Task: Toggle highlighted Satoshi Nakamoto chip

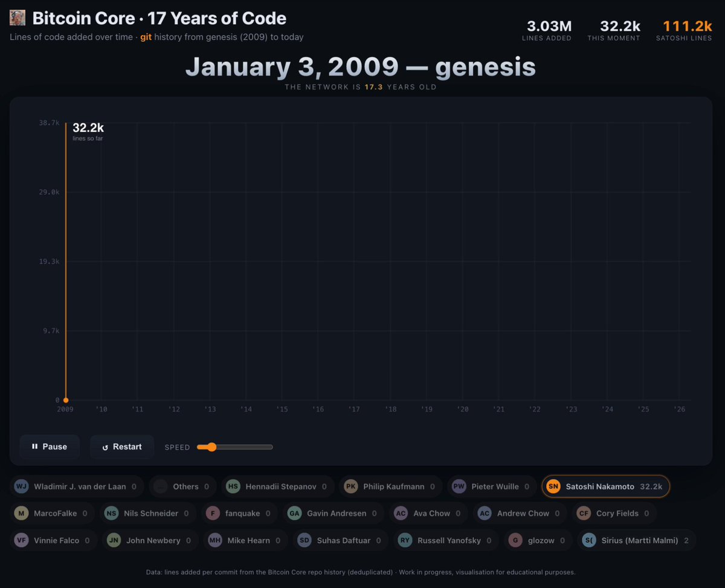Action: pyautogui.click(x=606, y=486)
